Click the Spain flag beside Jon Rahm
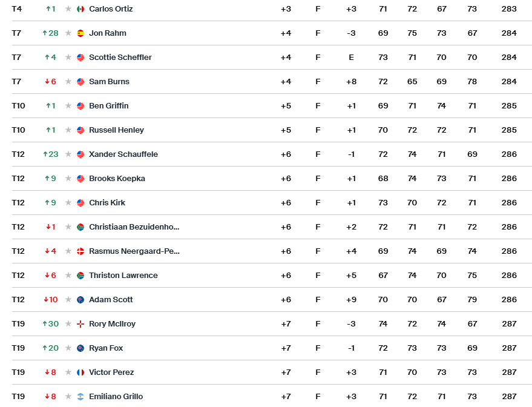Viewport: 532px width, 407px height. pos(80,33)
